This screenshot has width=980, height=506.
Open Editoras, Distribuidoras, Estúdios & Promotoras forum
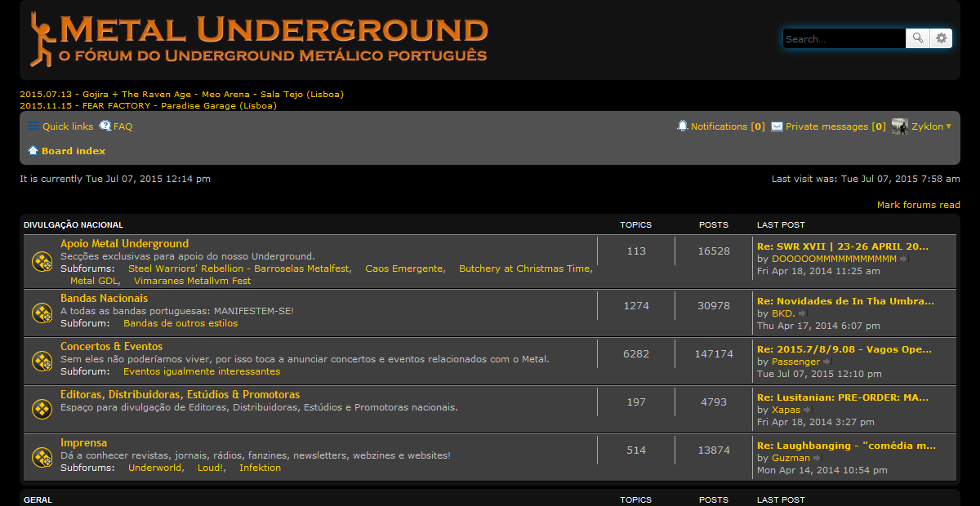pyautogui.click(x=180, y=394)
